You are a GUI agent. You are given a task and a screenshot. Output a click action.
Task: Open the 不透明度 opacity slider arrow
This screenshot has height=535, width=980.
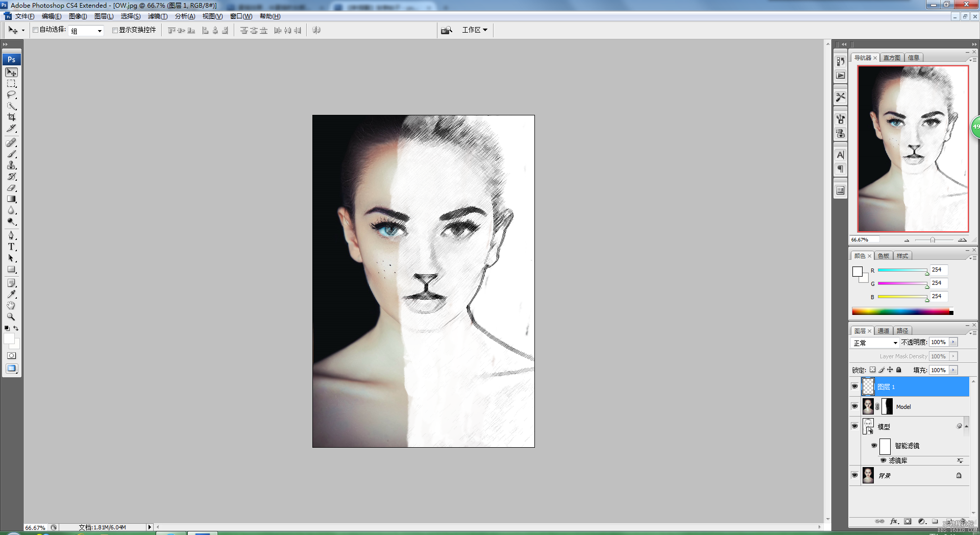pos(953,342)
